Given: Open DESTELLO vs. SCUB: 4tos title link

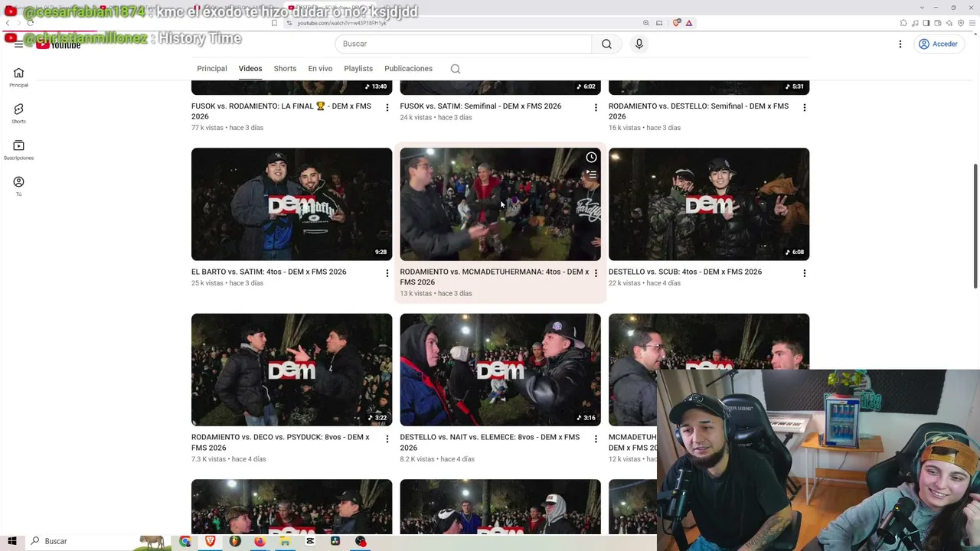Looking at the screenshot, I should [685, 272].
